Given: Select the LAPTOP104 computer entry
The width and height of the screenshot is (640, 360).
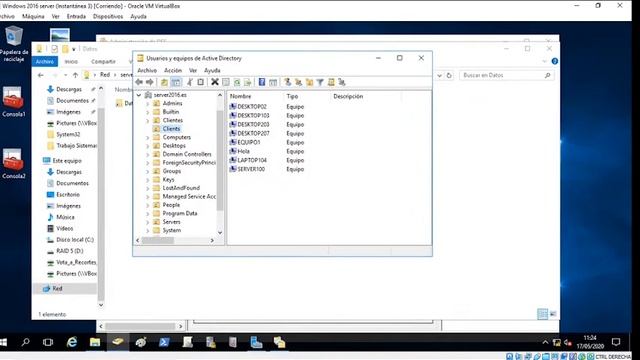Looking at the screenshot, I should [x=252, y=160].
